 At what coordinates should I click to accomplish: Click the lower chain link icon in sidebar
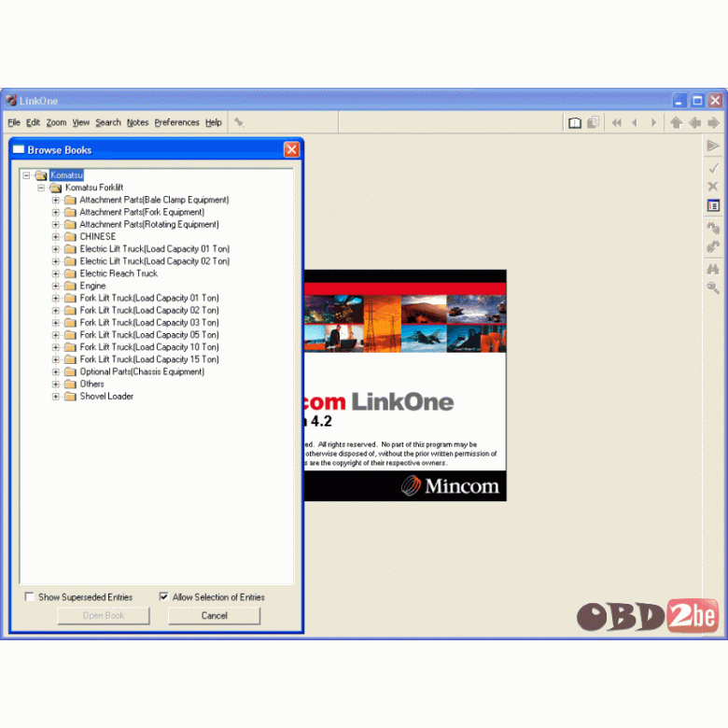713,246
